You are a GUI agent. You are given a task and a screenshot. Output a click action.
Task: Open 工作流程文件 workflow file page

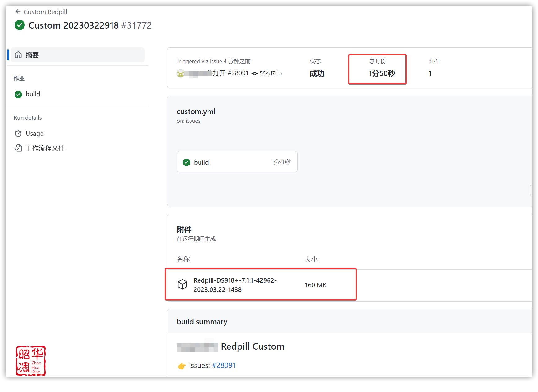coord(45,148)
